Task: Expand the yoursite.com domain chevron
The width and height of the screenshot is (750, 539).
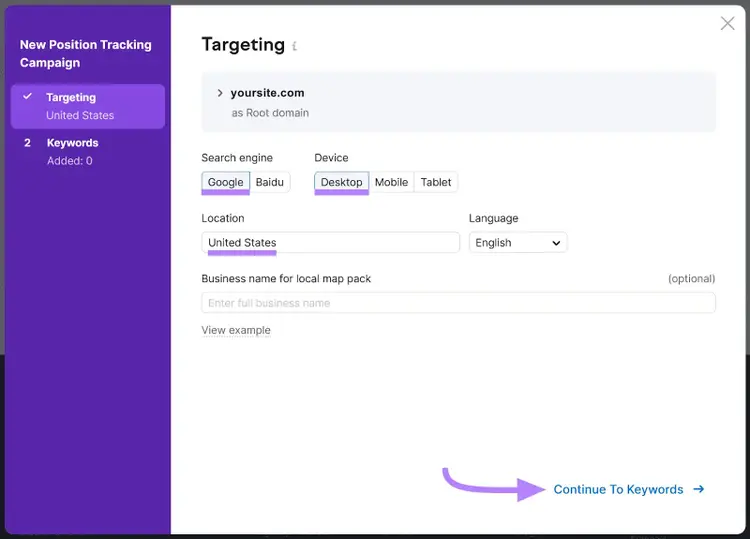Action: pos(220,93)
